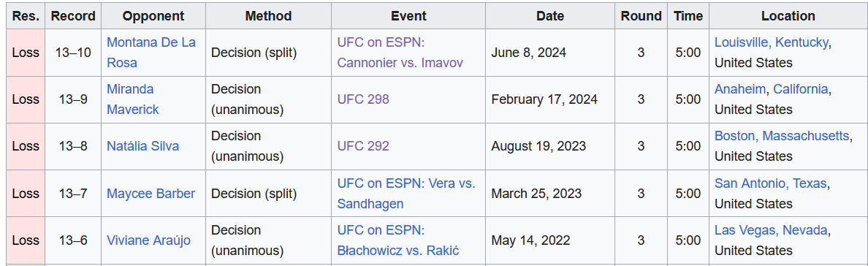Open the UFC 292 event link
The height and width of the screenshot is (266, 868).
[x=363, y=146]
